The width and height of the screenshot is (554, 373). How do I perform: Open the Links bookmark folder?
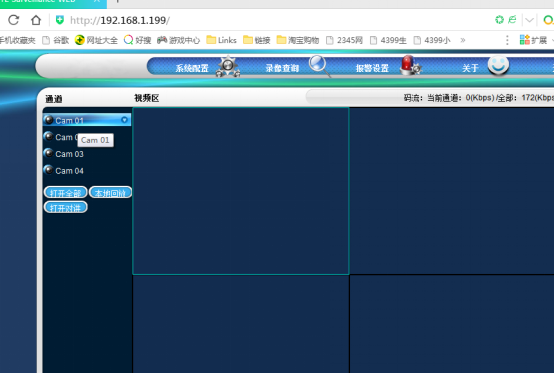222,40
